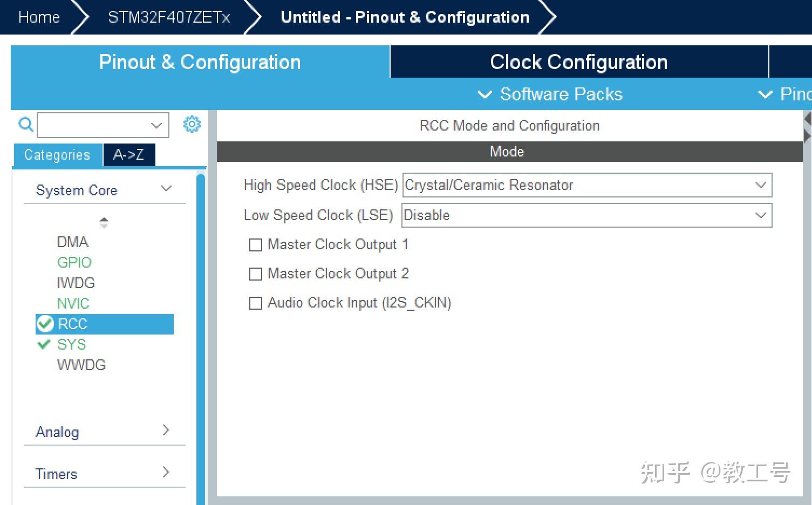
Task: Go to Home in the breadcrumb
Action: click(x=39, y=17)
